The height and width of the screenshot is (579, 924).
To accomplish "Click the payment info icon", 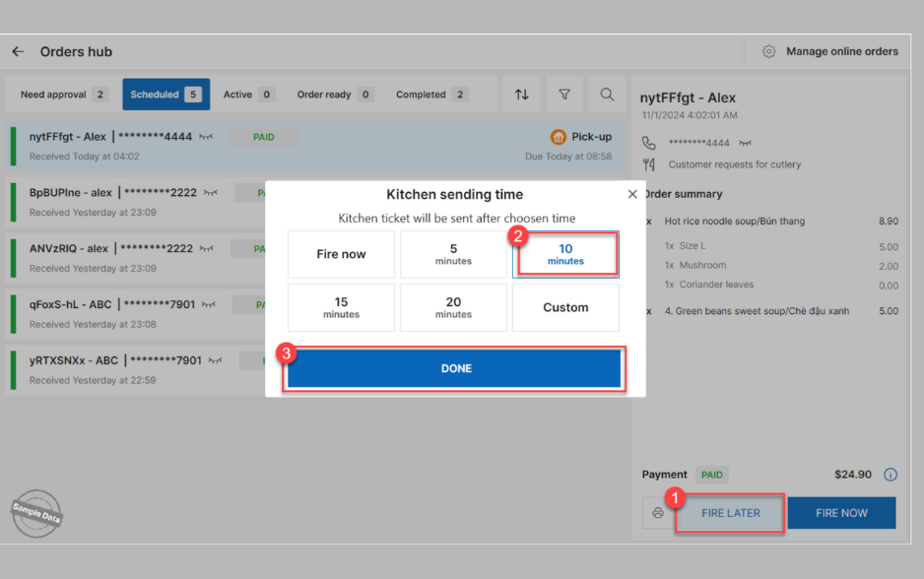I will click(x=891, y=475).
